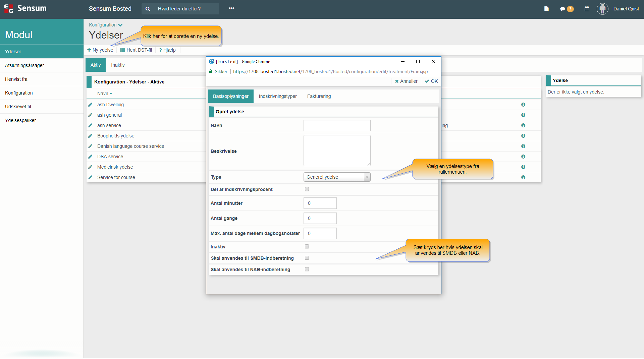The height and width of the screenshot is (359, 644).
Task: Click the Antal gange field
Action: [x=320, y=218]
